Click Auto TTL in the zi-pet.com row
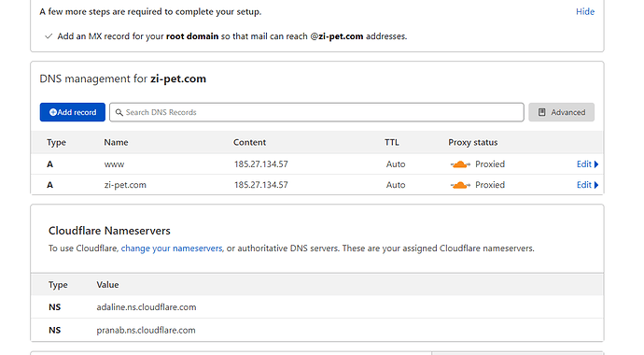Viewport: 644px width, 355px height. click(x=396, y=185)
